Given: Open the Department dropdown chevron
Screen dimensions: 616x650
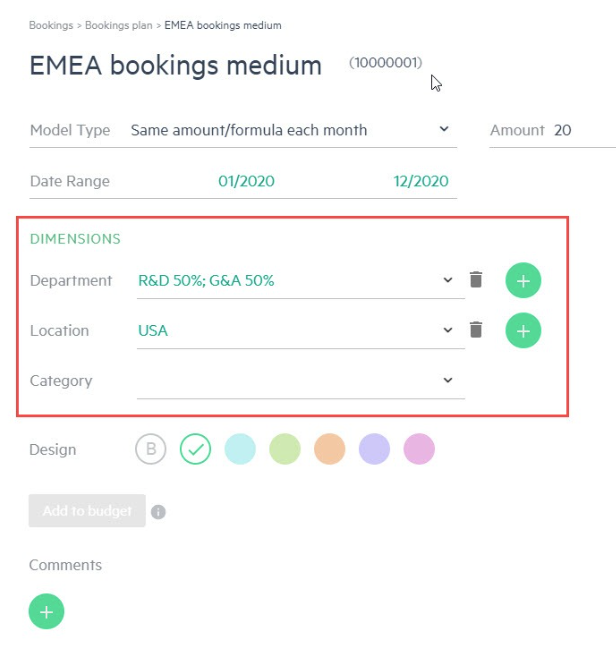Looking at the screenshot, I should point(448,280).
